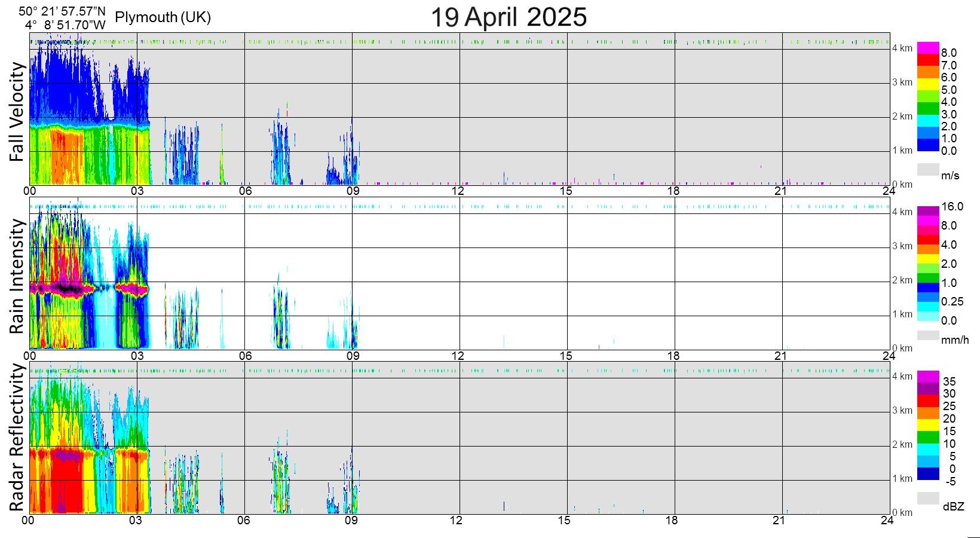
Task: Click the 18 hour tick under Fall Velocity
Action: click(673, 191)
